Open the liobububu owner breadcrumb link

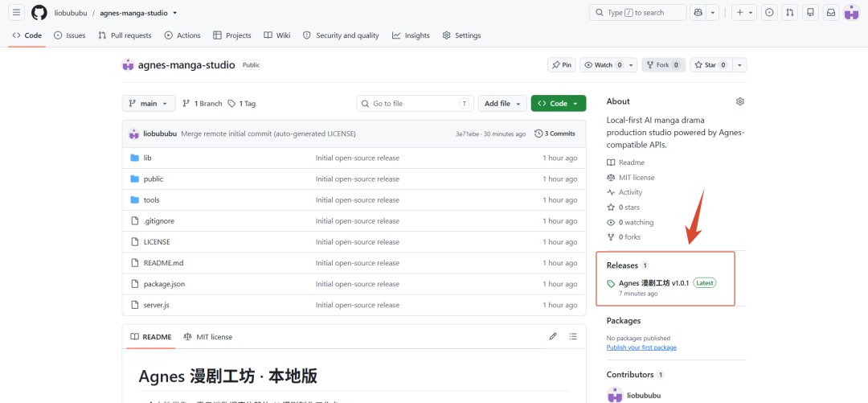tap(70, 13)
